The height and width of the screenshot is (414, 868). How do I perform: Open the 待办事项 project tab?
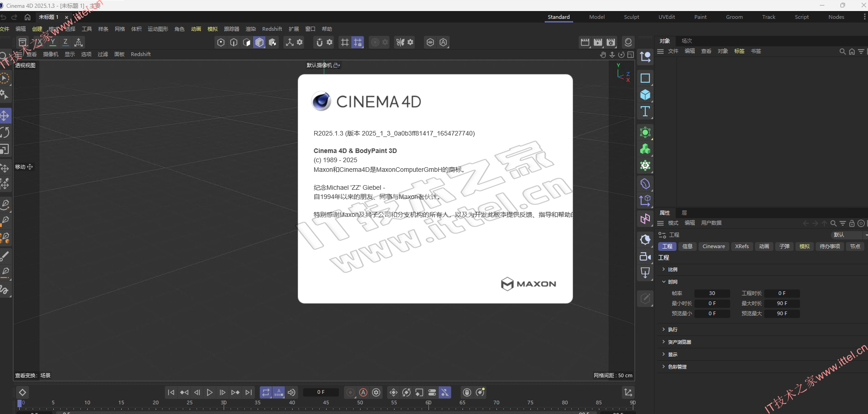click(830, 247)
